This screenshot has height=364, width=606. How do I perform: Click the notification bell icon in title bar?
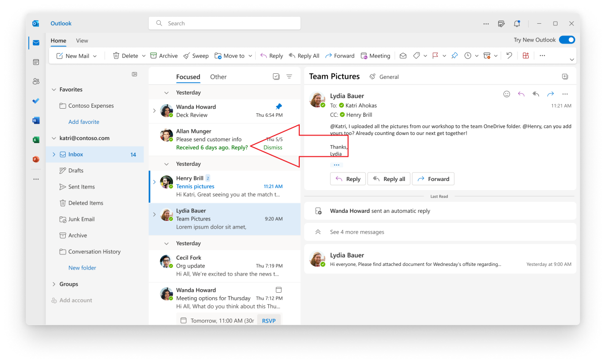click(x=517, y=23)
